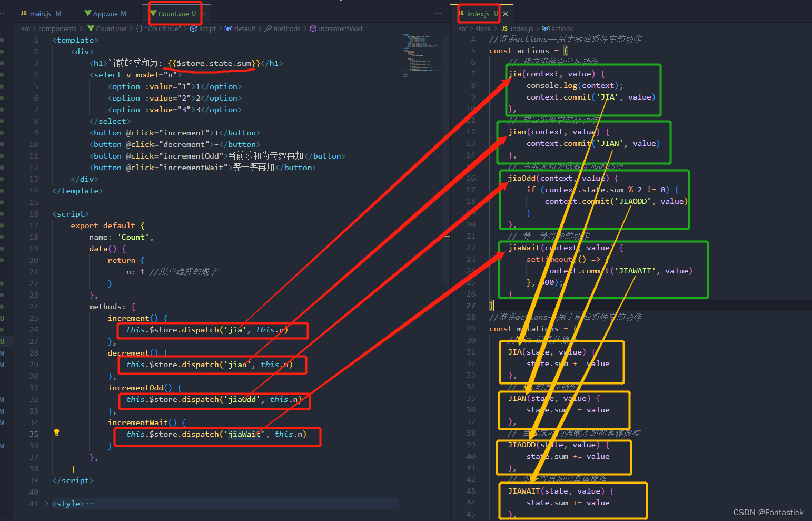Viewport: 812px width, 521px height.
Task: Click the 'src' breadcrumb in Count.vue editor
Action: [x=26, y=29]
